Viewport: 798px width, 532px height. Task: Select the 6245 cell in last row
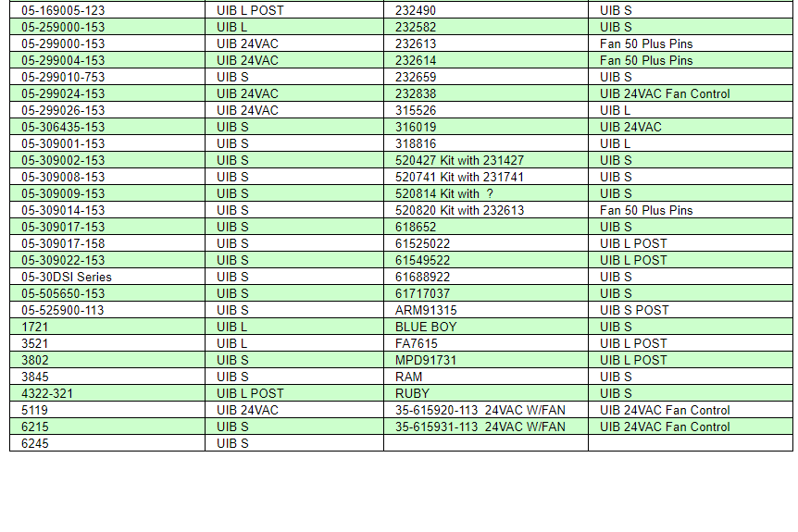[x=35, y=444]
